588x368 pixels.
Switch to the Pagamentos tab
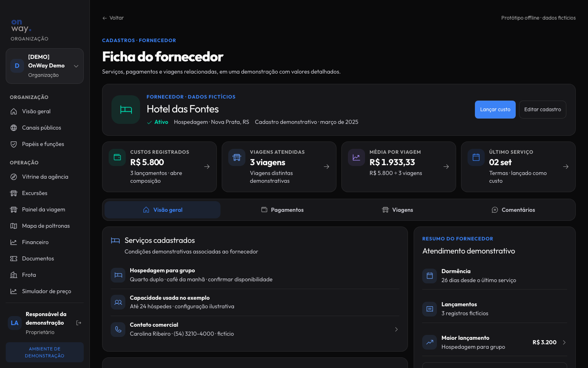[282, 210]
